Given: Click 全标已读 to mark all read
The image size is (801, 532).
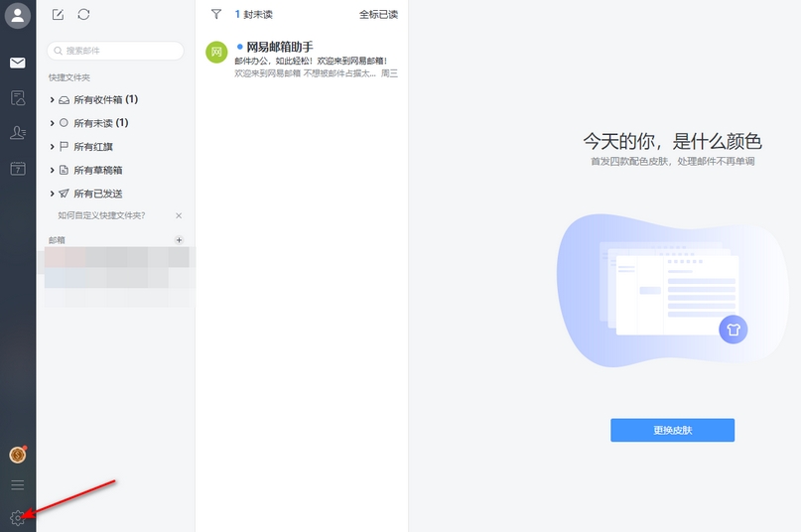Looking at the screenshot, I should [378, 15].
